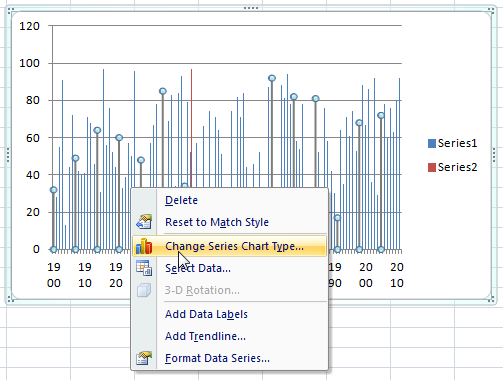Select the Series2 legend label

pos(457,167)
